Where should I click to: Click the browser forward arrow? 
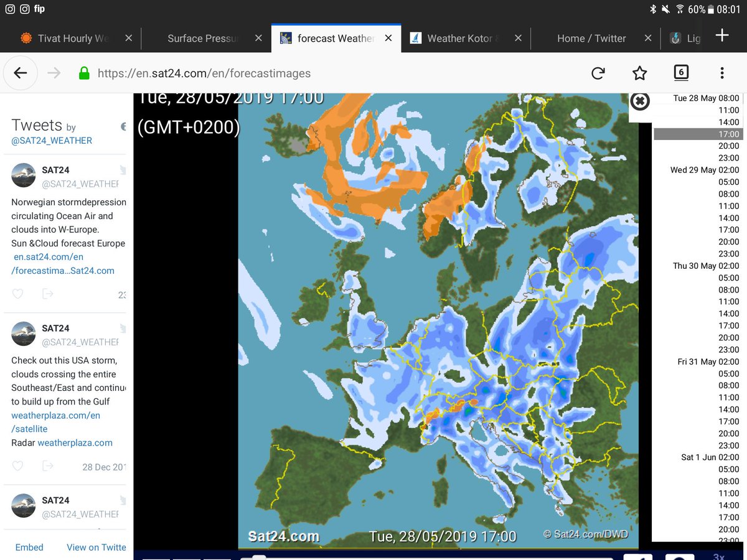[54, 73]
